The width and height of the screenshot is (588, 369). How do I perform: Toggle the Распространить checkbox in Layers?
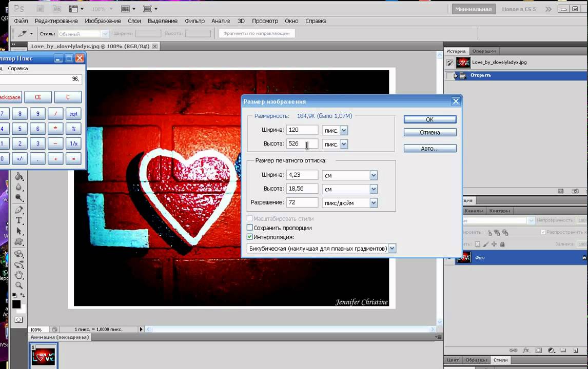tap(543, 232)
